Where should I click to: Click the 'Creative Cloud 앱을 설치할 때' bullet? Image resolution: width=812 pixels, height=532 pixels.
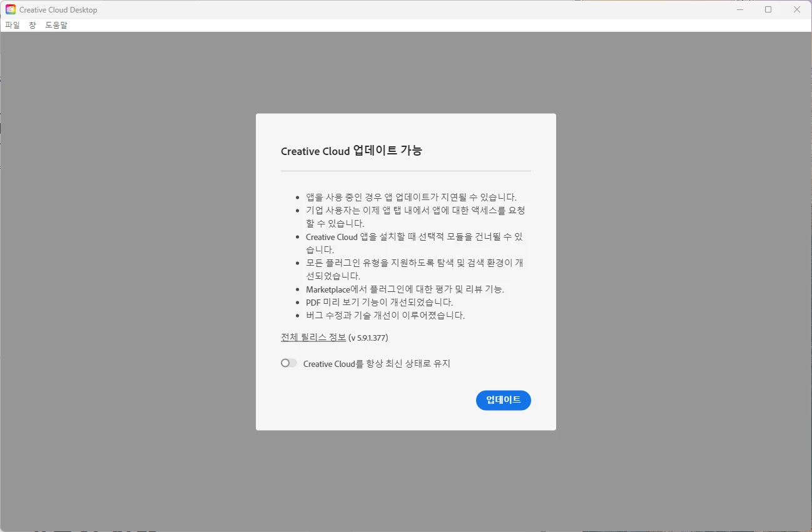(x=414, y=243)
